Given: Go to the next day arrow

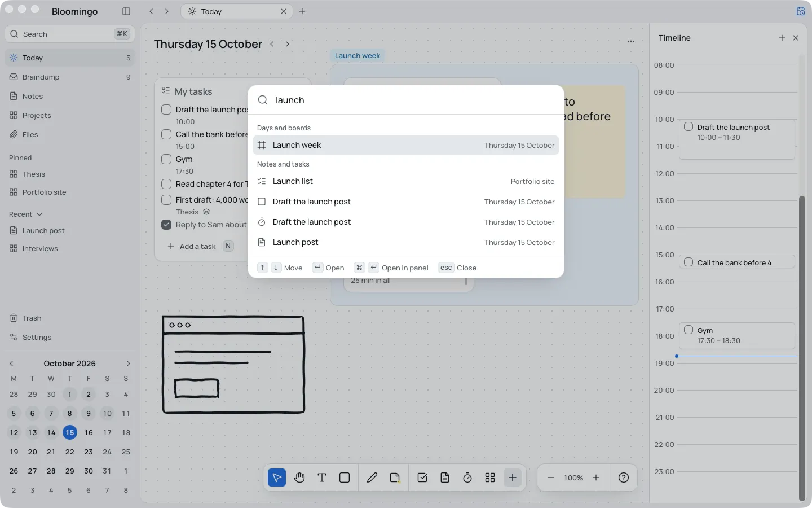Looking at the screenshot, I should pyautogui.click(x=288, y=44).
